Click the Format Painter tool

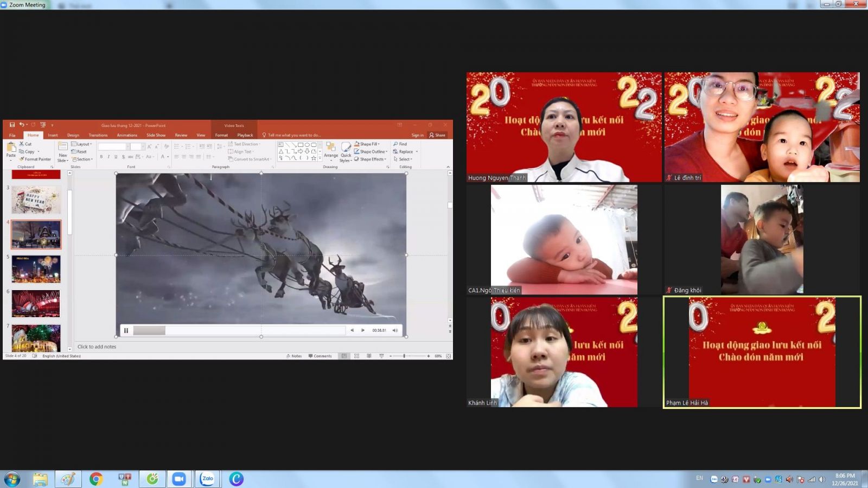pos(35,159)
